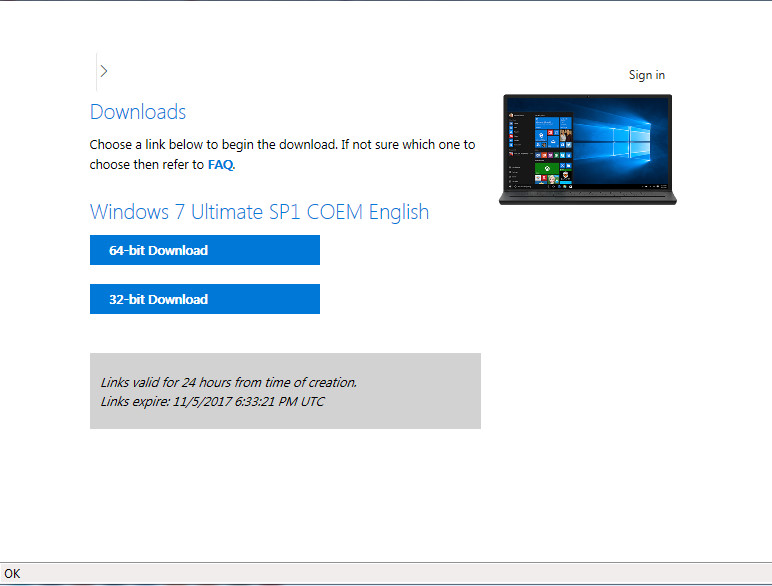Open the FAQ link
The image size is (772, 586).
pyautogui.click(x=221, y=164)
